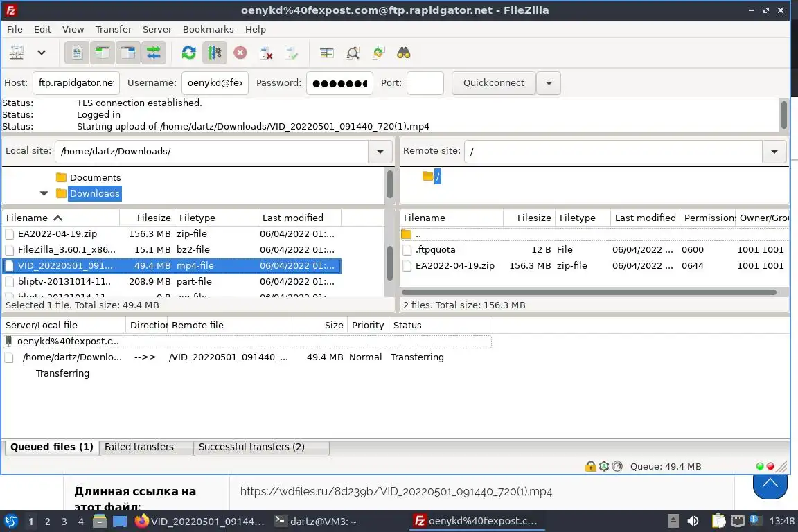Toggle remote directory tree display icon
Viewport: 798px width, 532px height.
pos(127,53)
